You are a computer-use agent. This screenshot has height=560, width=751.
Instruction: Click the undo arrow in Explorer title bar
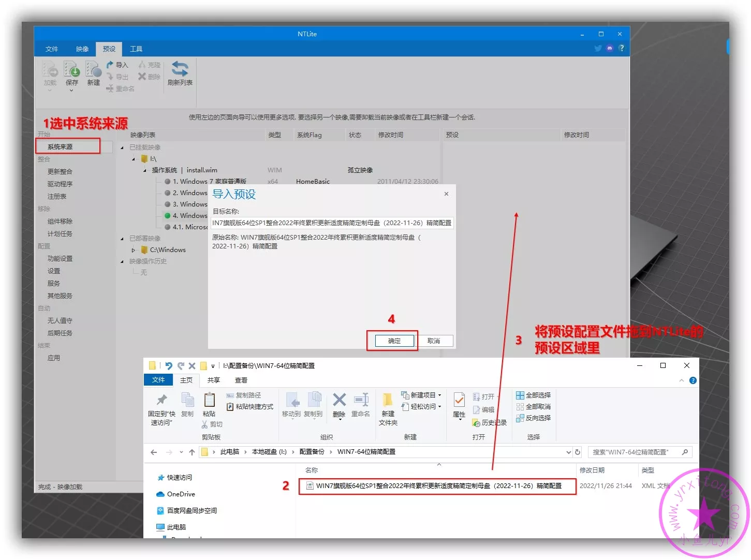pyautogui.click(x=169, y=365)
